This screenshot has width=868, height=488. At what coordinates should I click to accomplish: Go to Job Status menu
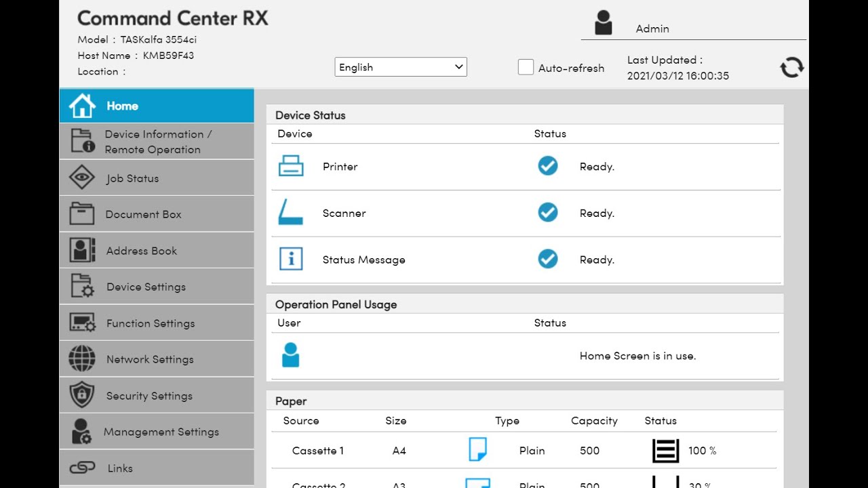(157, 178)
